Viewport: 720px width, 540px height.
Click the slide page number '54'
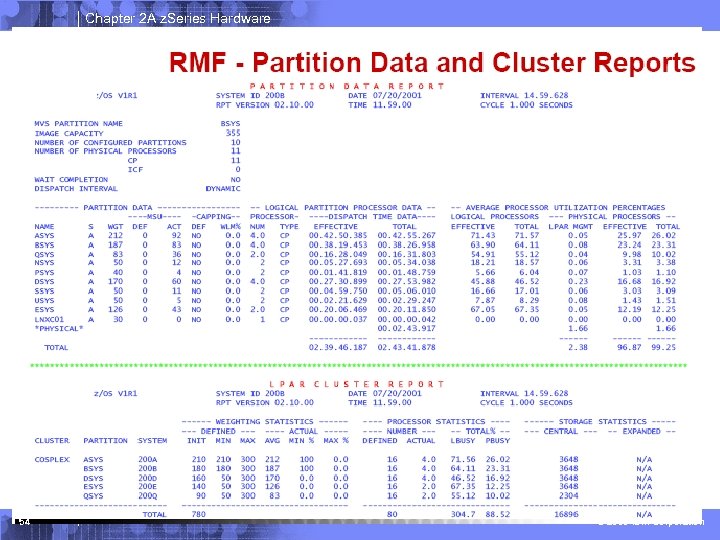24,522
